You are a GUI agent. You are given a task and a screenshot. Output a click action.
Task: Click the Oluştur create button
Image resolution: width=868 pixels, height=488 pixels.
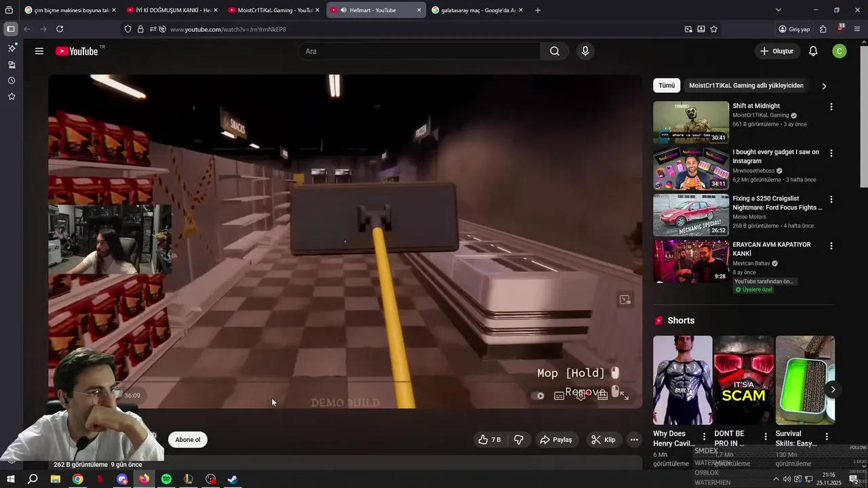pyautogui.click(x=776, y=51)
